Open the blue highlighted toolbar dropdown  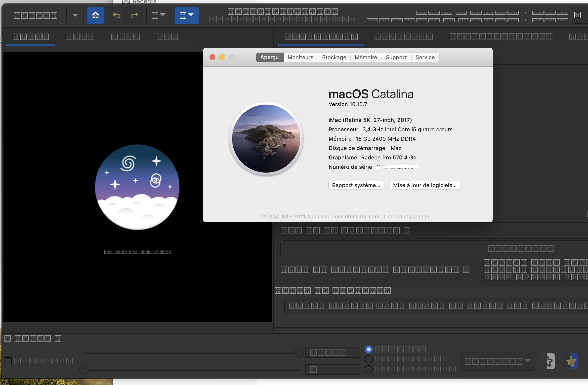(187, 16)
